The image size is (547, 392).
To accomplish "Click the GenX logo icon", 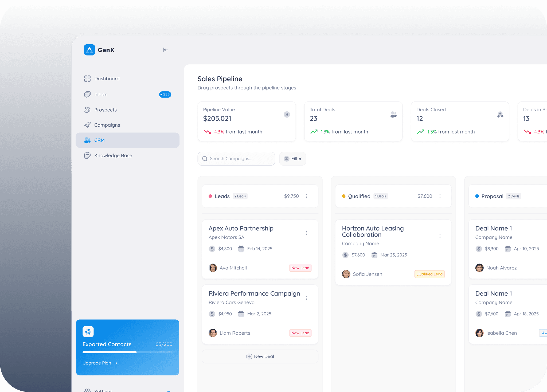I will pyautogui.click(x=89, y=50).
